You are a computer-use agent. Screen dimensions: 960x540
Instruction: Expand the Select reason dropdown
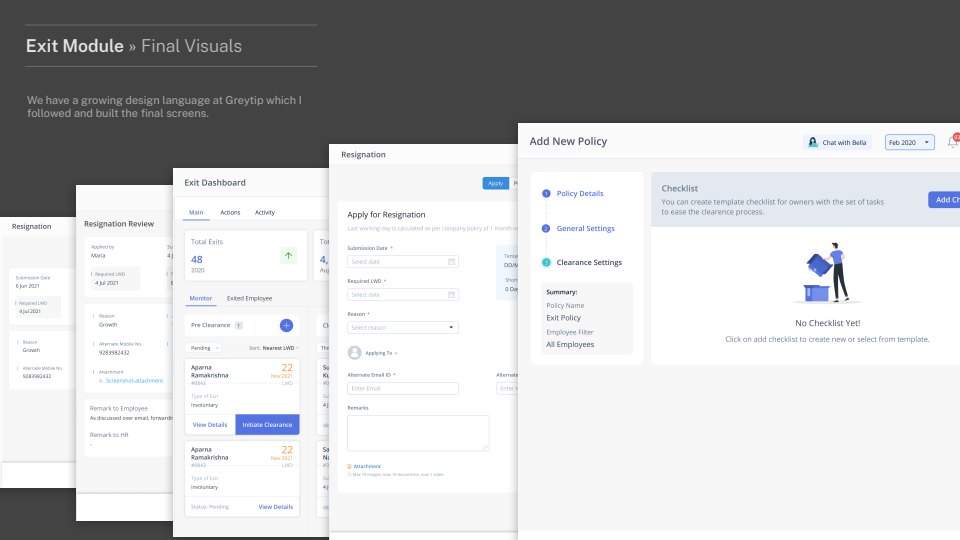[403, 327]
